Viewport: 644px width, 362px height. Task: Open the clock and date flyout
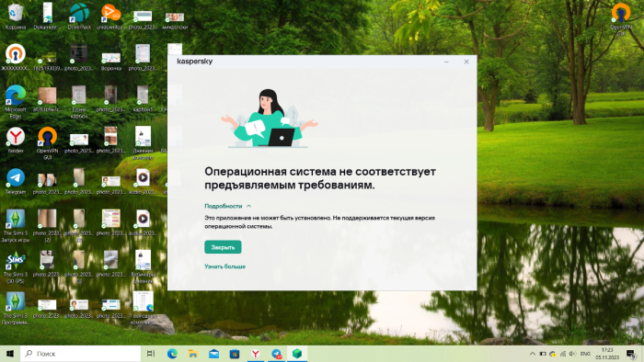607,354
